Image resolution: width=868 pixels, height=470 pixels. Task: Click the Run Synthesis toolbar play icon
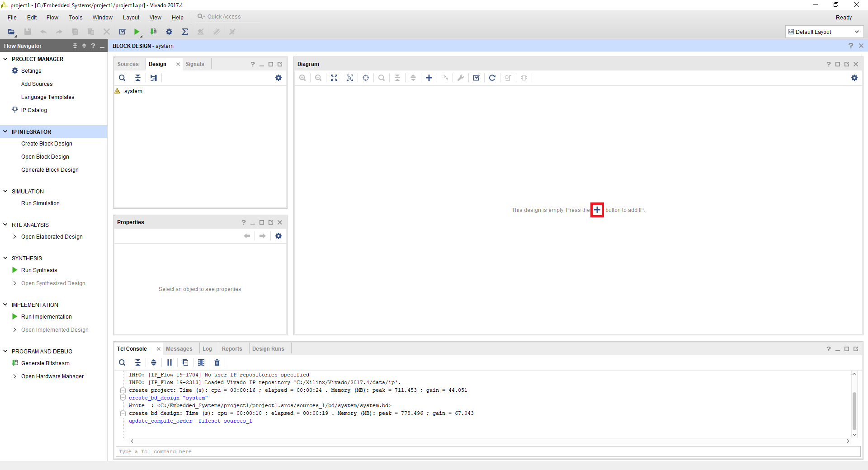[x=137, y=32]
